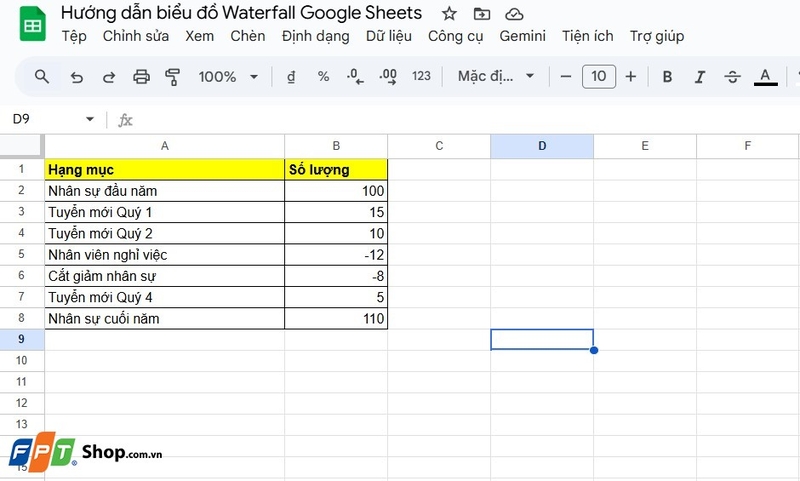Select cell 'Cắt giảm nhân sự'
The height and width of the screenshot is (481, 800).
164,276
